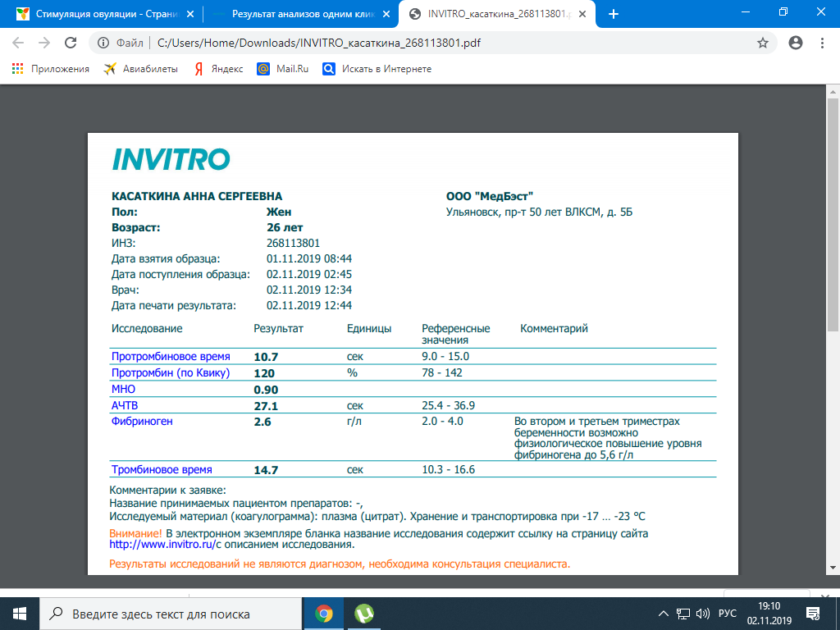The width and height of the screenshot is (840, 630).
Task: Switch the РУС input language
Action: 727,614
